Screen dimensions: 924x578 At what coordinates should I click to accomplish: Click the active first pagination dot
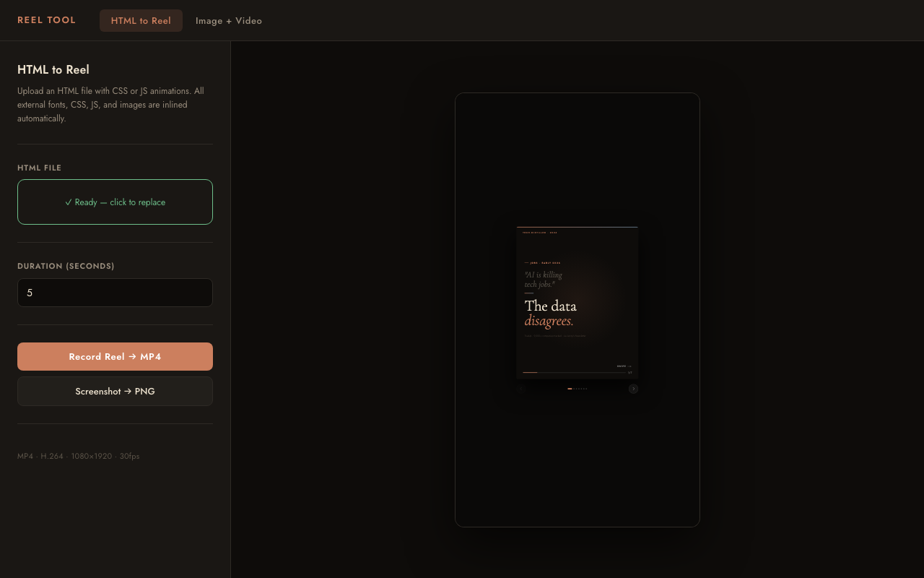coord(570,389)
